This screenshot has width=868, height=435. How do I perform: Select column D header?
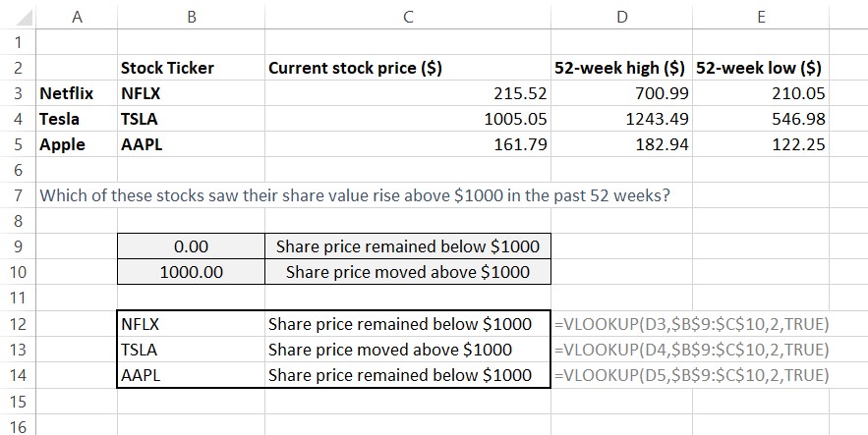point(621,17)
